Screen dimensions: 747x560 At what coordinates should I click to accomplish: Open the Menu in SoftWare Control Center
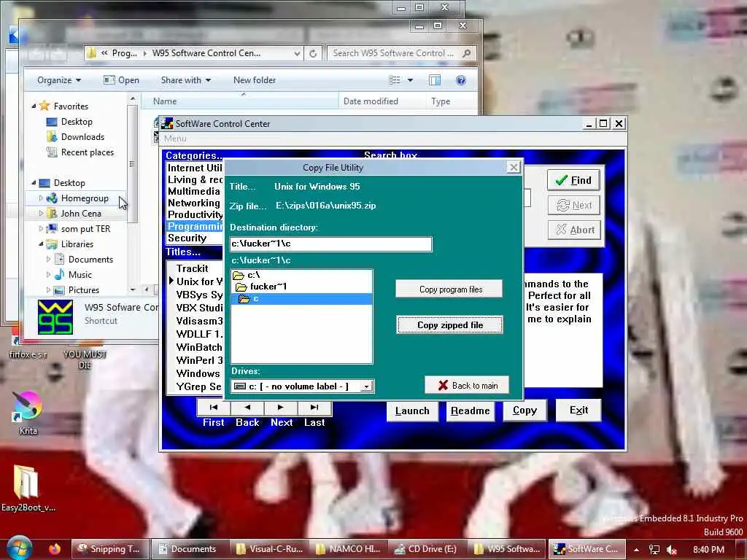[x=175, y=139]
